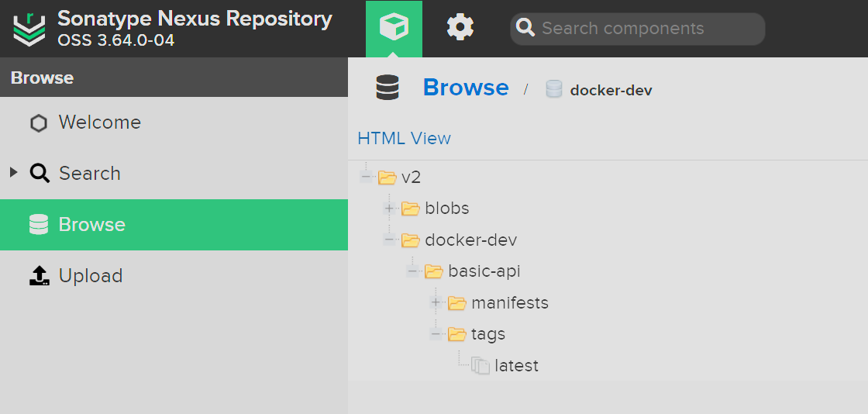Select the docker-dev label in tree

471,240
